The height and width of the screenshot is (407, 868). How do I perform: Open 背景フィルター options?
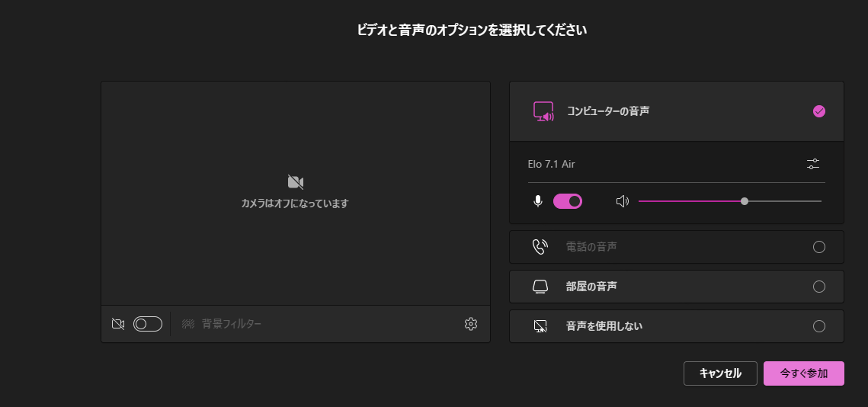click(231, 324)
